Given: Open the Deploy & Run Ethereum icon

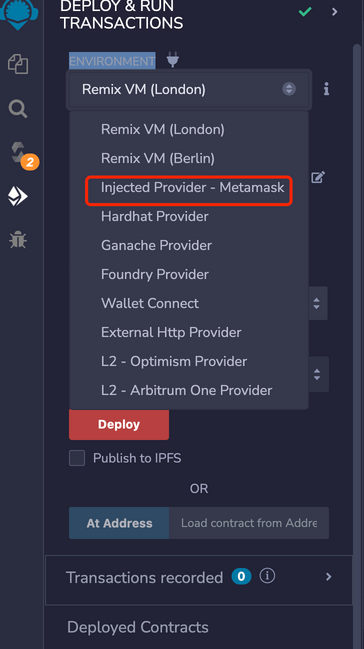Looking at the screenshot, I should point(18,196).
